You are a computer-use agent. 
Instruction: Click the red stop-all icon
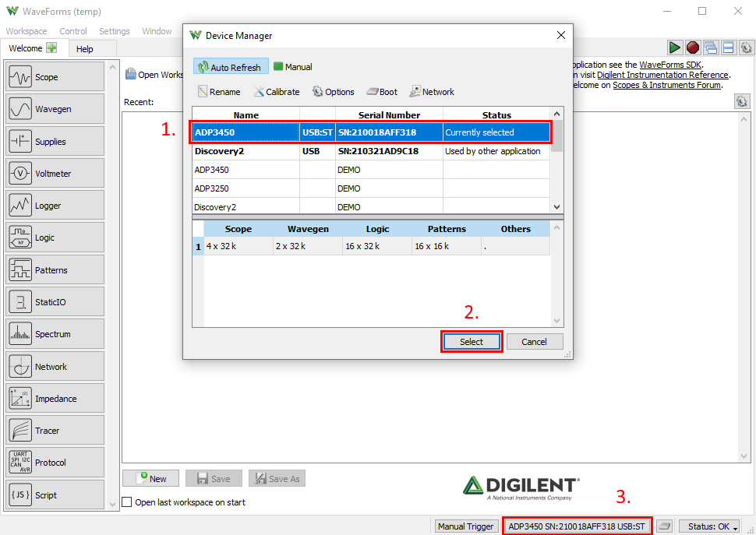[693, 48]
